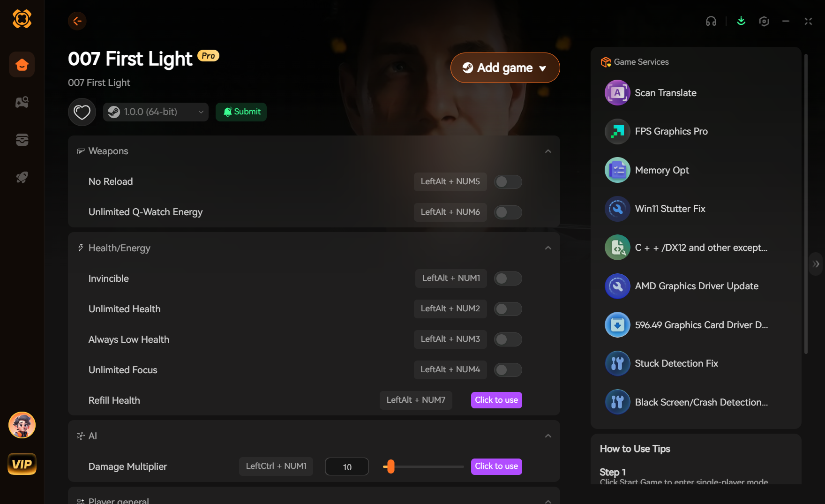This screenshot has width=825, height=504.
Task: Open the rocket boost sidebar icon
Action: pos(22,177)
